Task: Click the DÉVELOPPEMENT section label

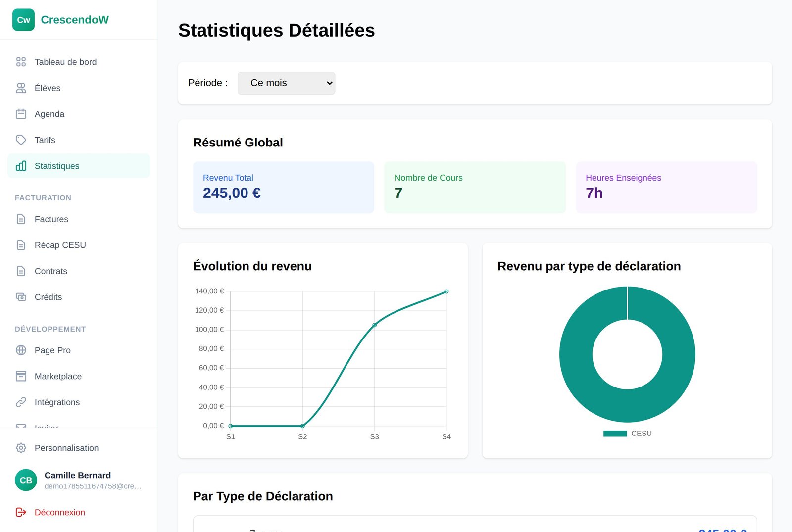Action: [50, 329]
